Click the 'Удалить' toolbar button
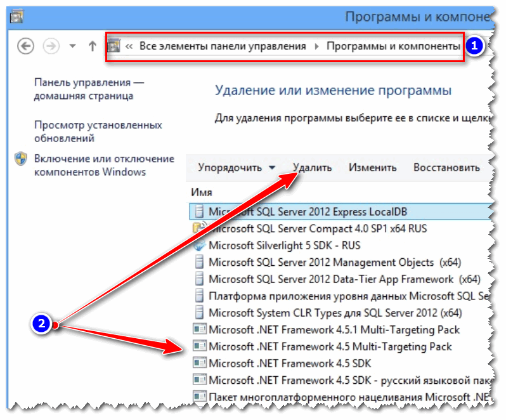Viewport: 506px width, 420px height. 312,167
